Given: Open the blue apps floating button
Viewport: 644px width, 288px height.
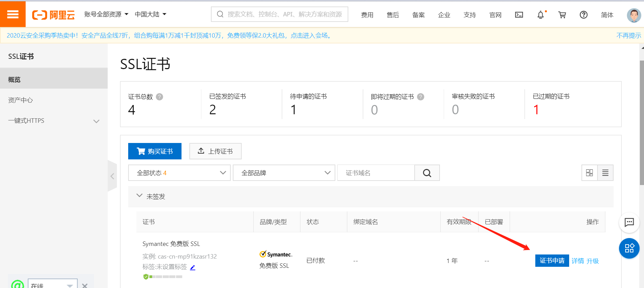Looking at the screenshot, I should coord(629,248).
